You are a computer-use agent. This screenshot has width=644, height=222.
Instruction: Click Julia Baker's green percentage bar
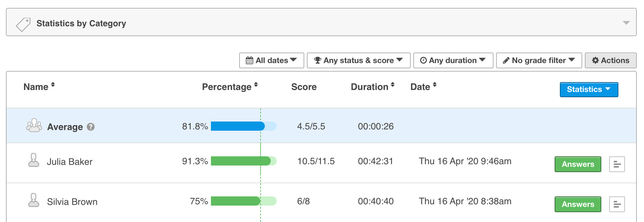tap(241, 161)
